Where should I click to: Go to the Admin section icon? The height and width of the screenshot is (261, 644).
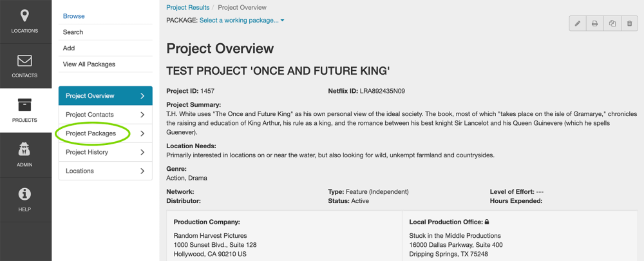[x=24, y=150]
